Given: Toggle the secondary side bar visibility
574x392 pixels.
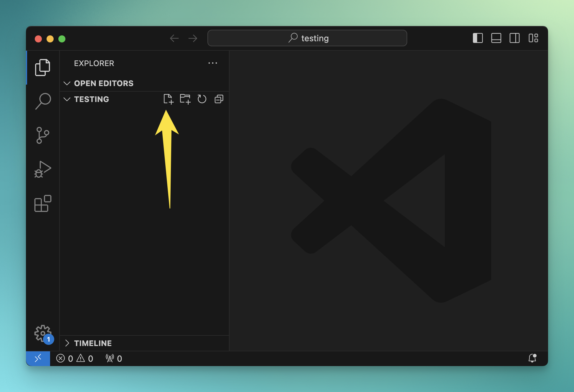Looking at the screenshot, I should [514, 38].
